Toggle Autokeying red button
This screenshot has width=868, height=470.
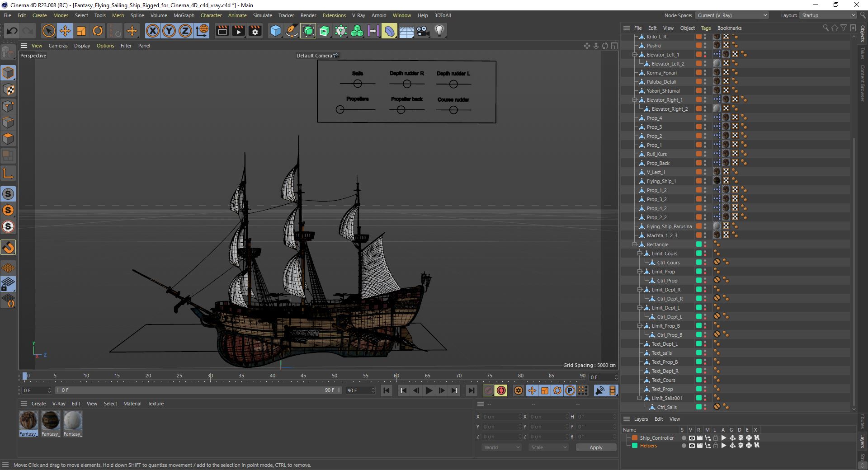click(x=501, y=390)
